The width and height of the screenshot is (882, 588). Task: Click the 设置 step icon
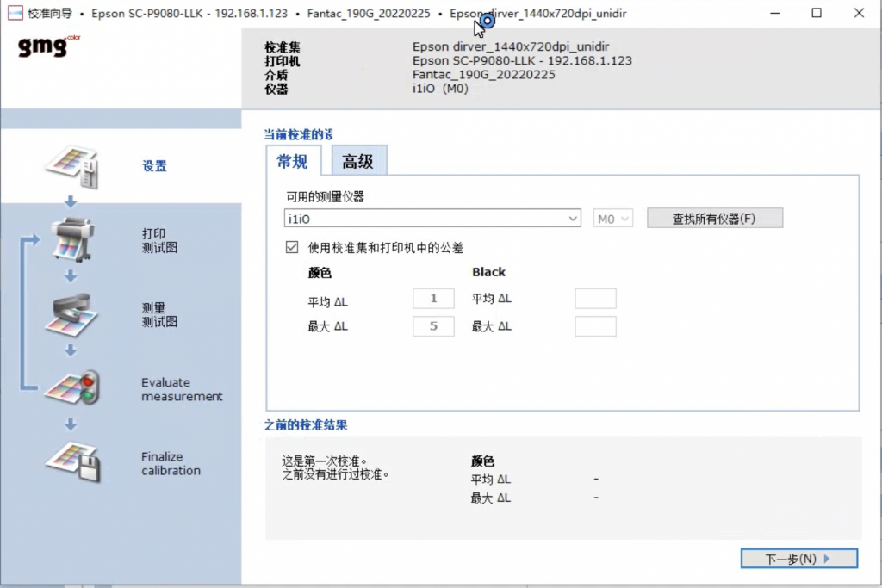click(72, 167)
